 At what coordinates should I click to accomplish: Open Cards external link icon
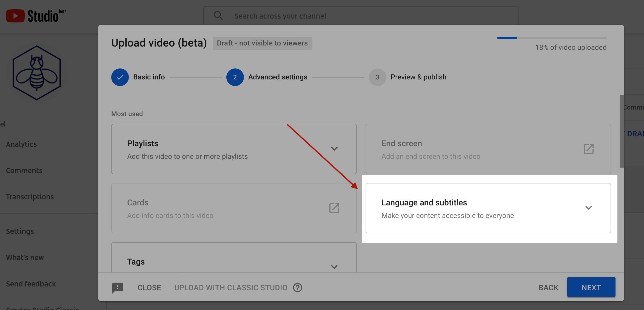pyautogui.click(x=334, y=208)
